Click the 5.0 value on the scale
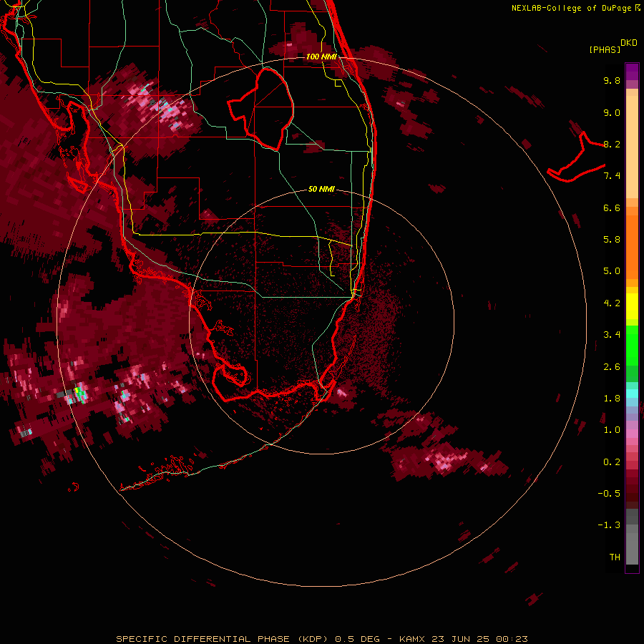Image resolution: width=644 pixels, height=644 pixels. [x=612, y=271]
